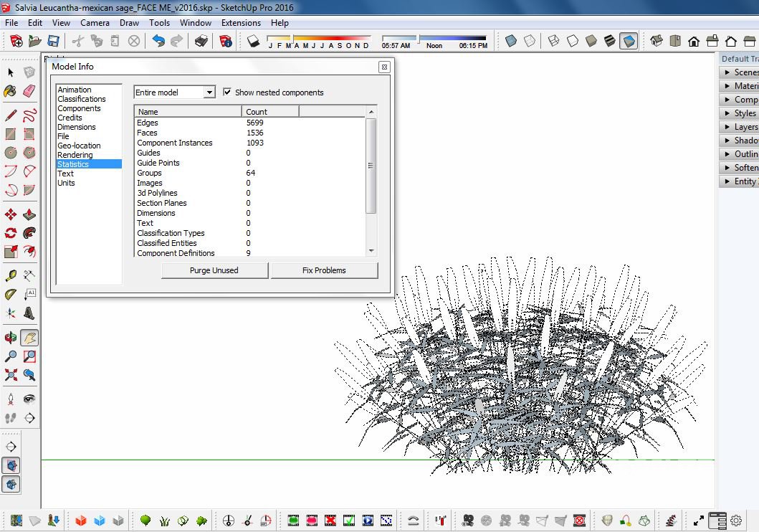759x532 pixels.
Task: Click the Print icon in toolbar
Action: [201, 42]
